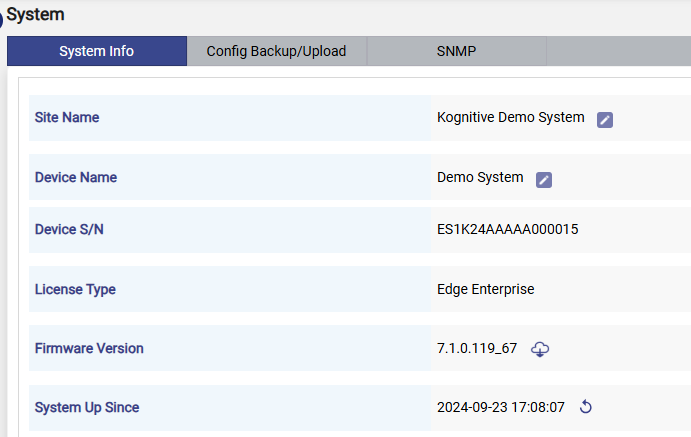The width and height of the screenshot is (691, 437).
Task: Select the Demo System device name text
Action: pyautogui.click(x=480, y=177)
